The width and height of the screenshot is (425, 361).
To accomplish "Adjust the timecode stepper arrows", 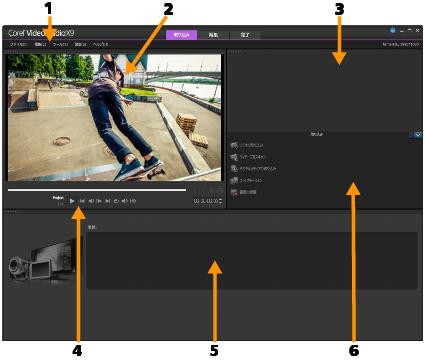I will tap(220, 201).
